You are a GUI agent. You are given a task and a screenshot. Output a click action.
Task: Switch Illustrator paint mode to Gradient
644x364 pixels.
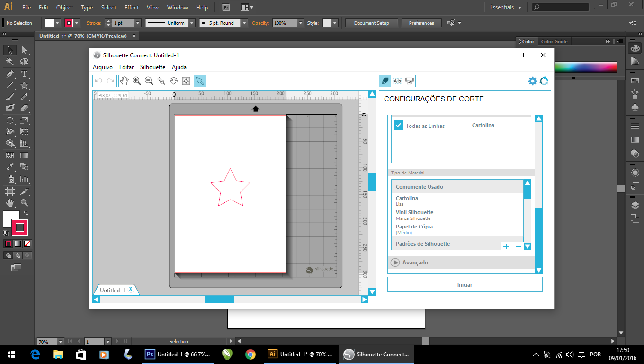point(18,244)
